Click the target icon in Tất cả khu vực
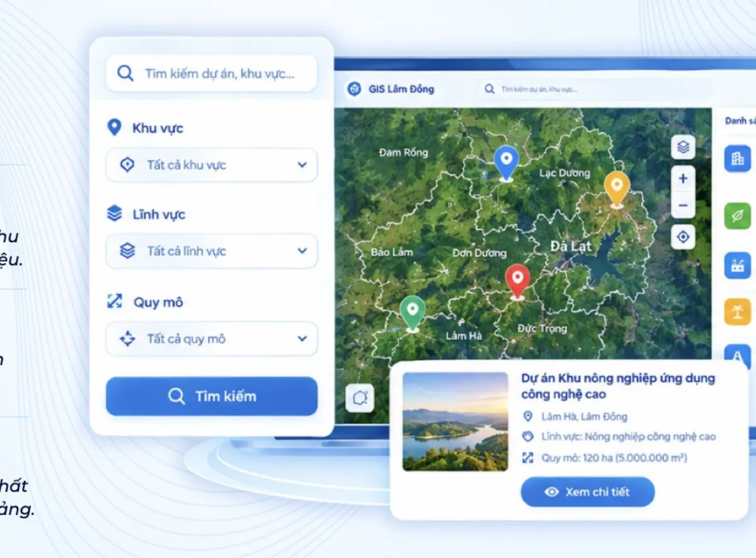This screenshot has width=756, height=558. point(127,165)
